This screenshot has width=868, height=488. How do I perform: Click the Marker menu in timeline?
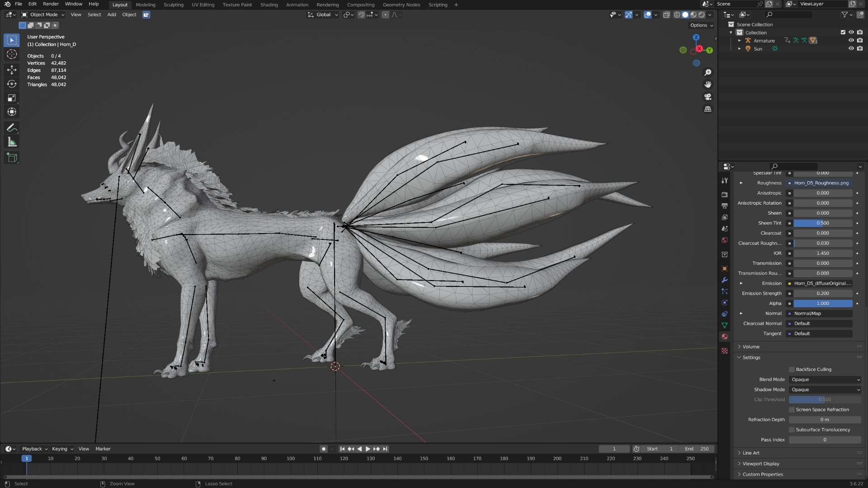point(103,449)
